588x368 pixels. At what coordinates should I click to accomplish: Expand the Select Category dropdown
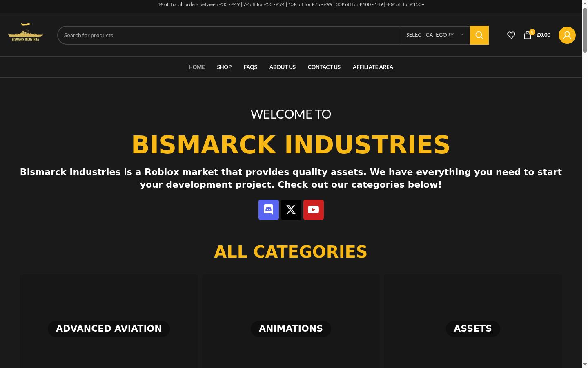(435, 35)
